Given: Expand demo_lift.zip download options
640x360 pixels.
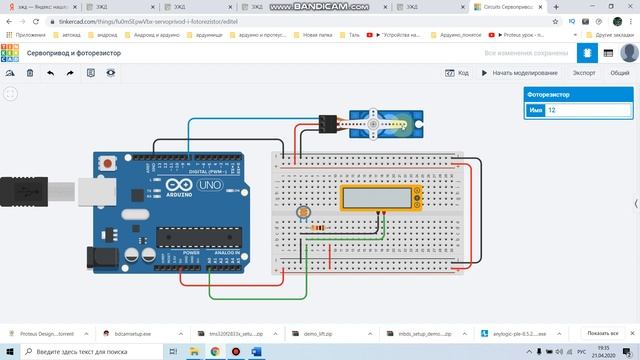Looking at the screenshot, I should pyautogui.click(x=370, y=334).
